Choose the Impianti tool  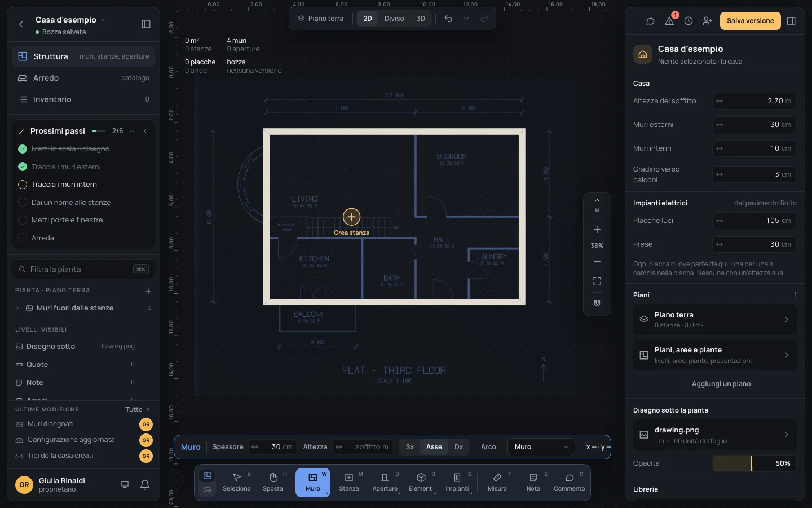pos(457,483)
